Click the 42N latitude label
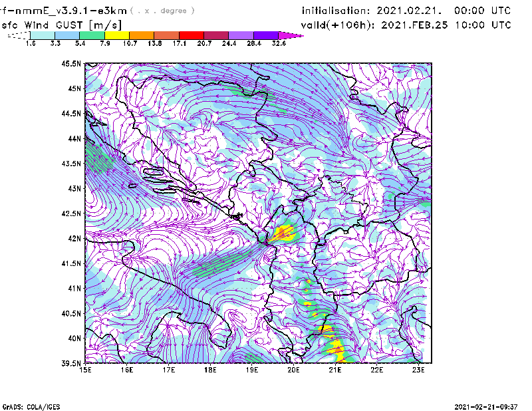Viewport: 532px width, 411px height. point(74,239)
